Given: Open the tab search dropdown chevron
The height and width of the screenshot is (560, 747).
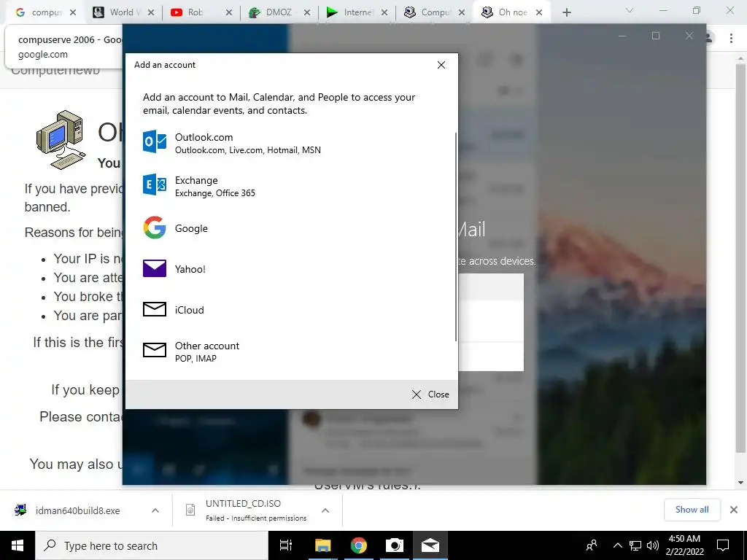Looking at the screenshot, I should [x=630, y=10].
